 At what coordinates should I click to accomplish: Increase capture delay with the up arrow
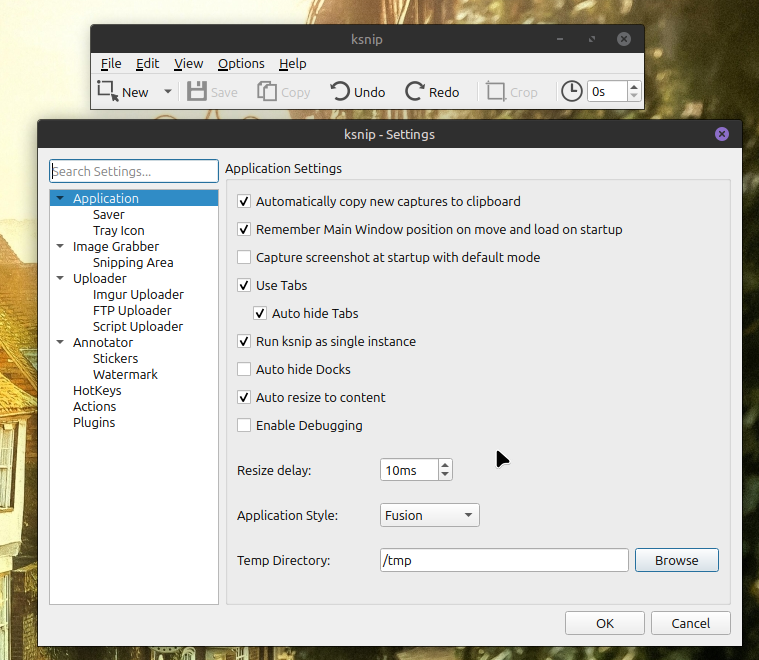(634, 87)
